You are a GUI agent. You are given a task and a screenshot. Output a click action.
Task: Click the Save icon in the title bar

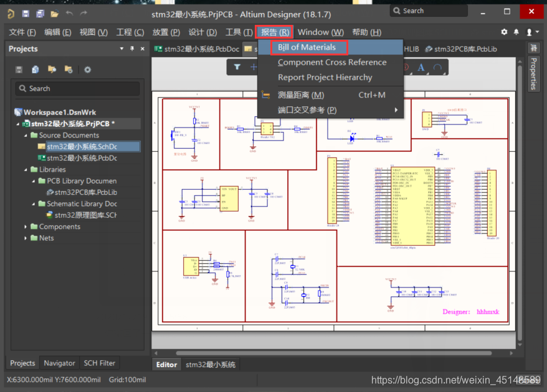click(26, 13)
